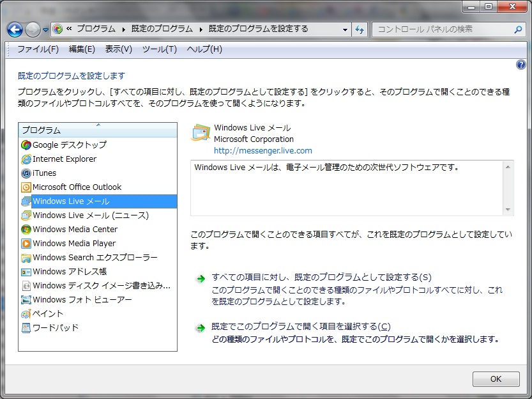Select Windows Live メール (ニュース) entry

pyautogui.click(x=91, y=215)
